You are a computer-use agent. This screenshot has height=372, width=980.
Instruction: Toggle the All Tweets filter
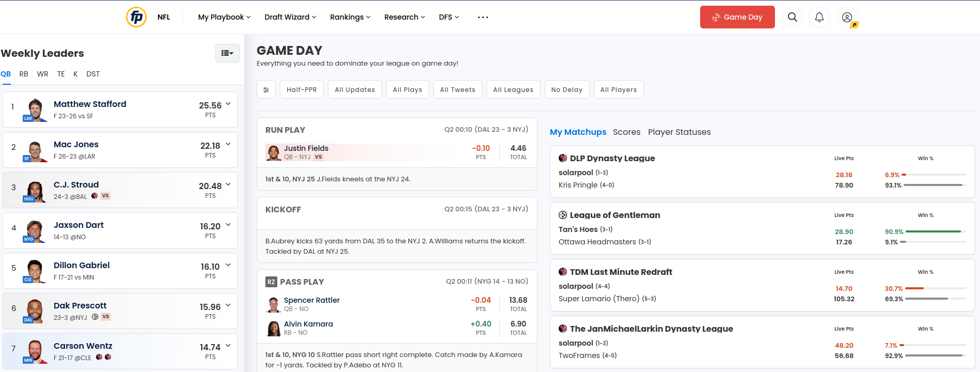pos(457,89)
